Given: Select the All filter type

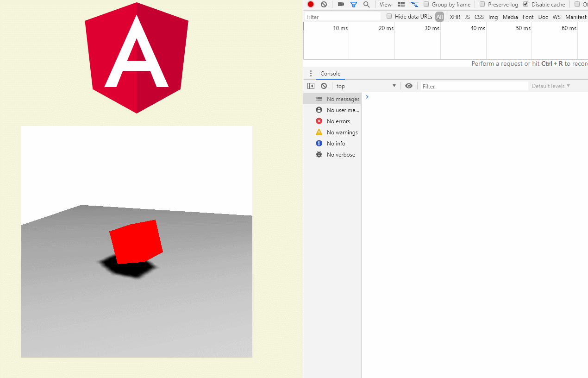Looking at the screenshot, I should (x=439, y=17).
